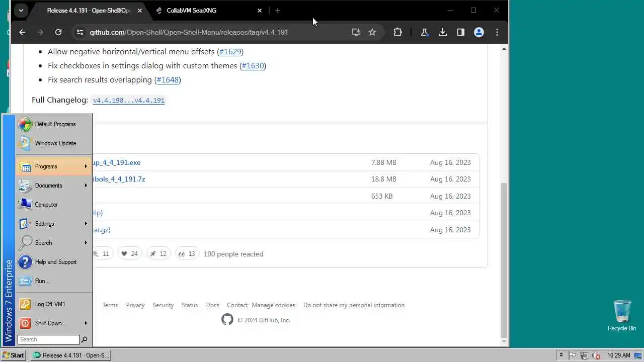This screenshot has height=362, width=644.
Task: Click the install app icon in address bar
Action: [x=356, y=32]
